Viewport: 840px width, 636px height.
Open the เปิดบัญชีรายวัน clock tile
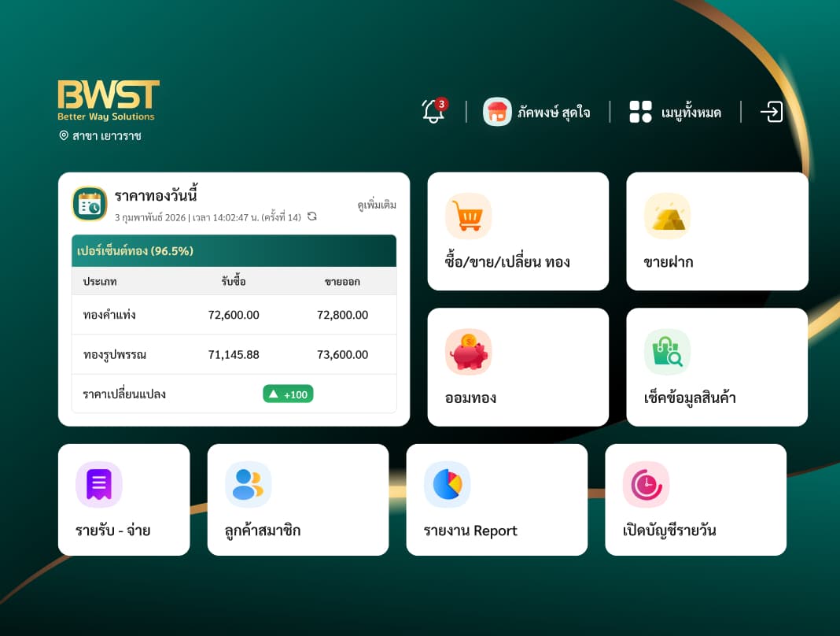coord(695,499)
